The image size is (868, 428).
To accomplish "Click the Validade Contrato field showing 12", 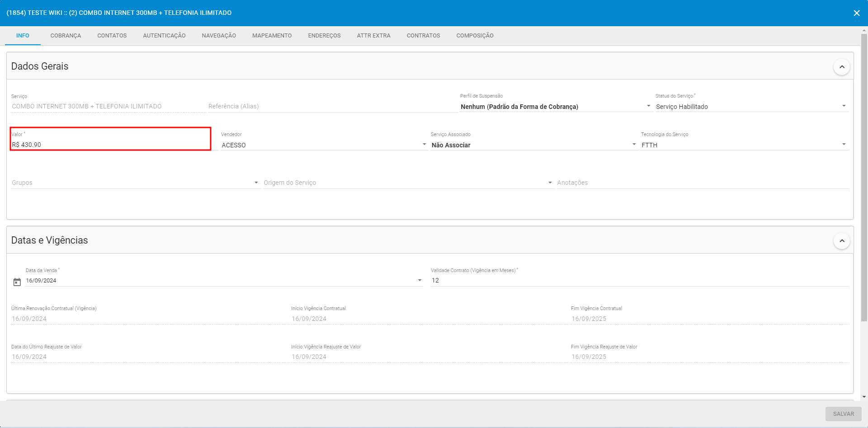I will click(640, 281).
